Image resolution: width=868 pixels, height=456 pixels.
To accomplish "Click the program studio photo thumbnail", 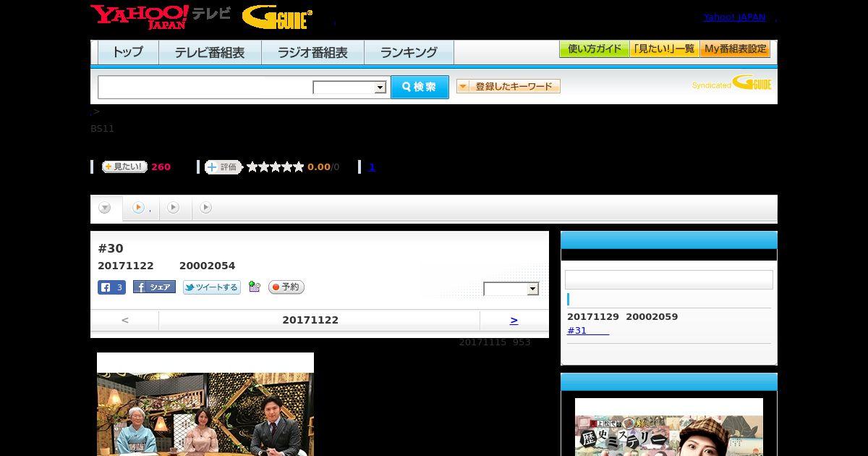I will click(205, 405).
